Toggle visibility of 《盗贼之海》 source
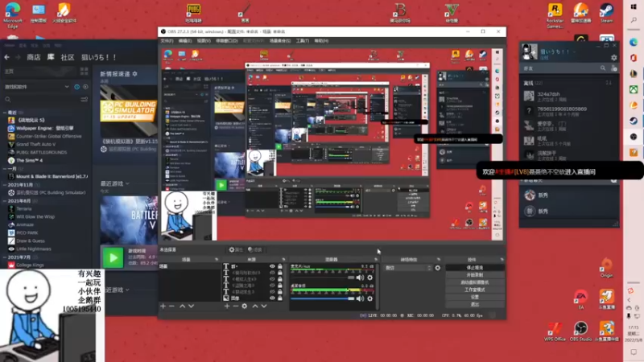The height and width of the screenshot is (362, 644). pyautogui.click(x=272, y=286)
